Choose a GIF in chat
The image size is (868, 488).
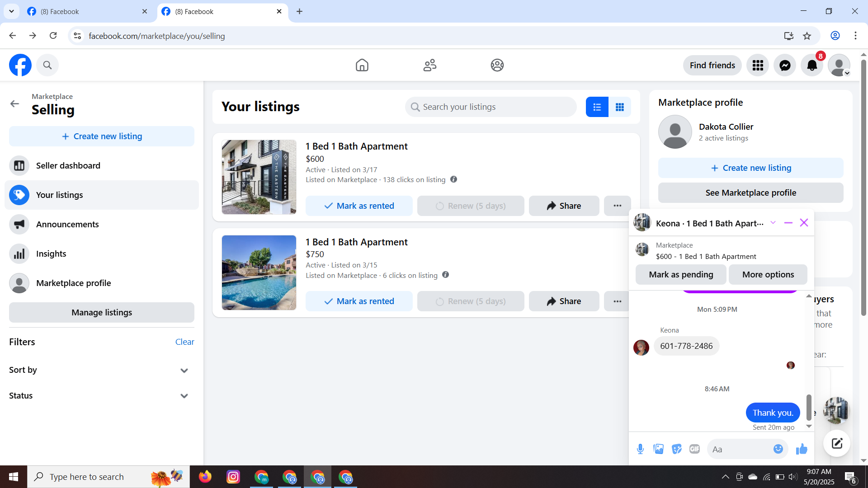click(x=694, y=449)
